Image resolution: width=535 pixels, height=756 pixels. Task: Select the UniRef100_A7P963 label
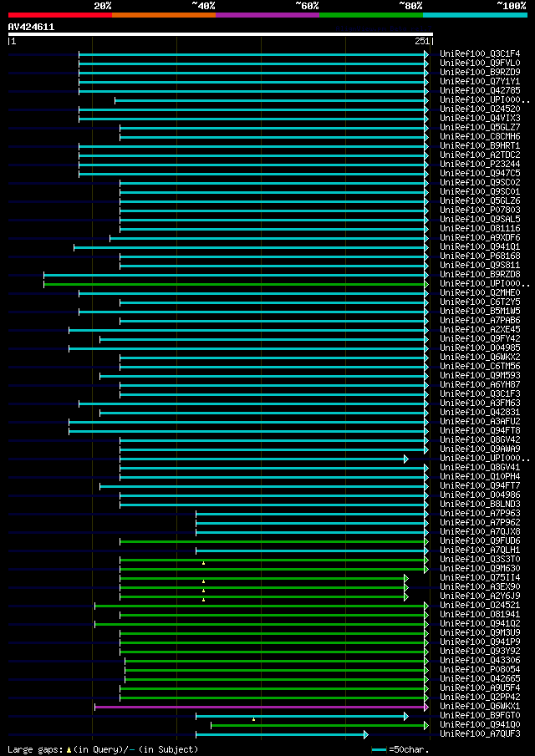(480, 514)
